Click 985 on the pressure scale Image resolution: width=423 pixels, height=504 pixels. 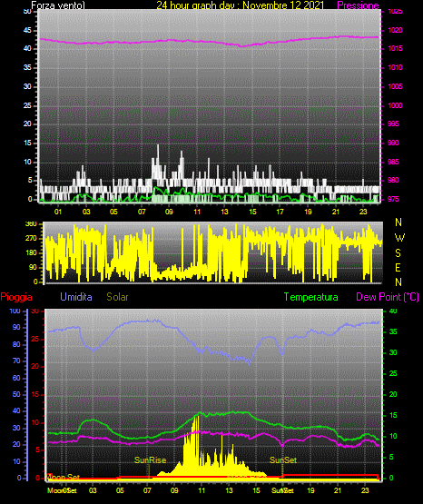coord(393,162)
